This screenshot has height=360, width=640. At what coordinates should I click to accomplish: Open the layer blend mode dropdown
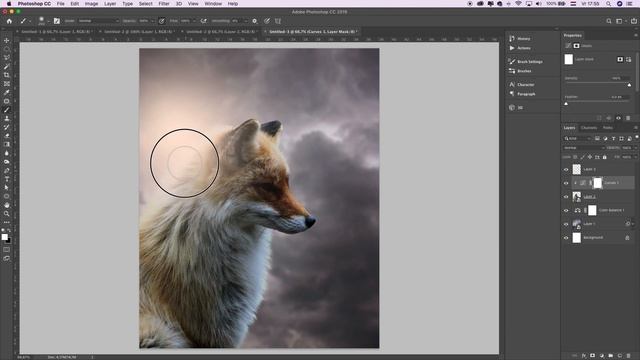pos(584,148)
